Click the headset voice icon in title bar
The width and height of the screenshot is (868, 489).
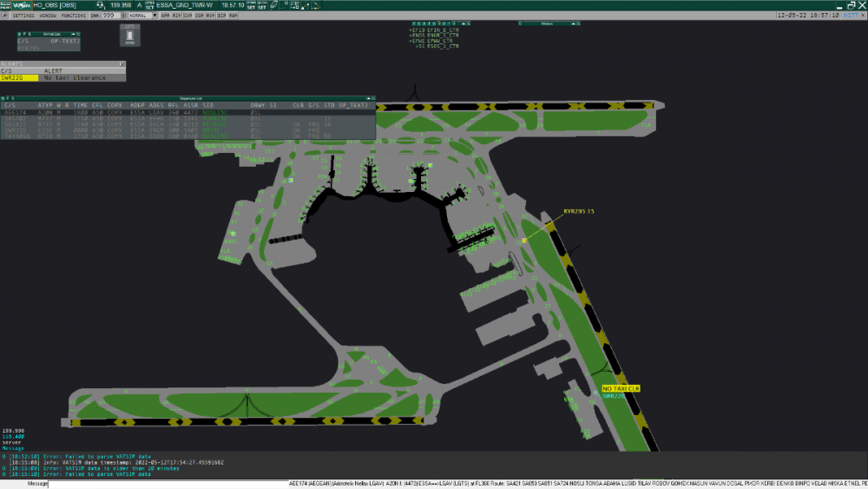coord(100,4)
